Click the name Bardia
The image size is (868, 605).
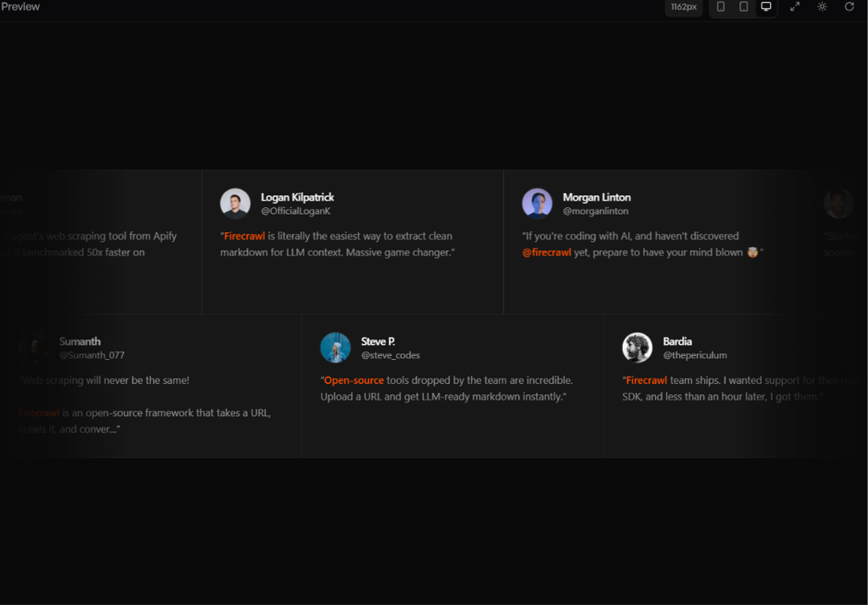pyautogui.click(x=678, y=341)
